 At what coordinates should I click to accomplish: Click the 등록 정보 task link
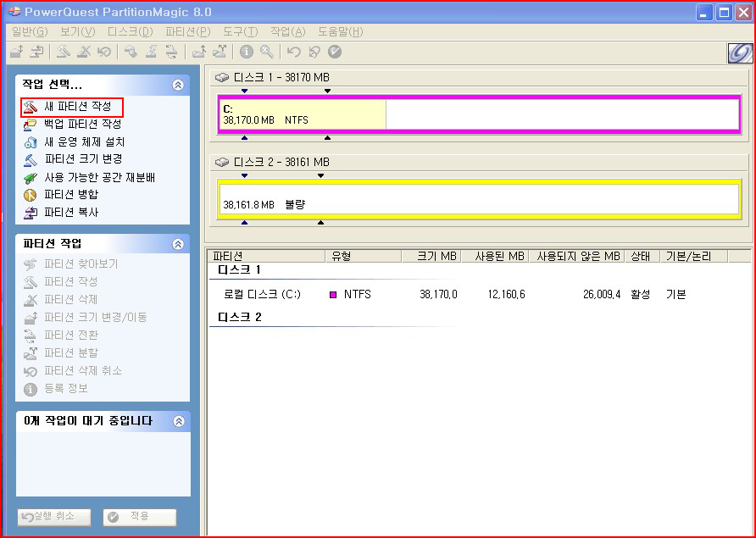point(66,389)
